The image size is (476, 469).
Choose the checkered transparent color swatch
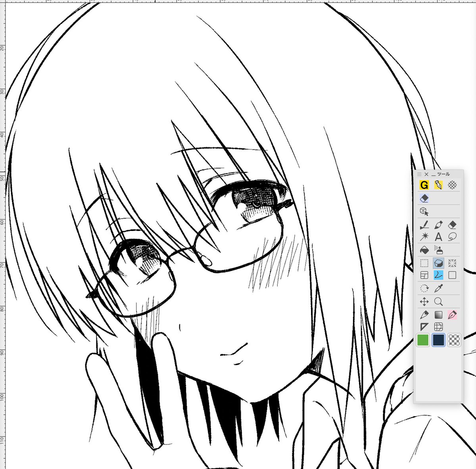454,340
